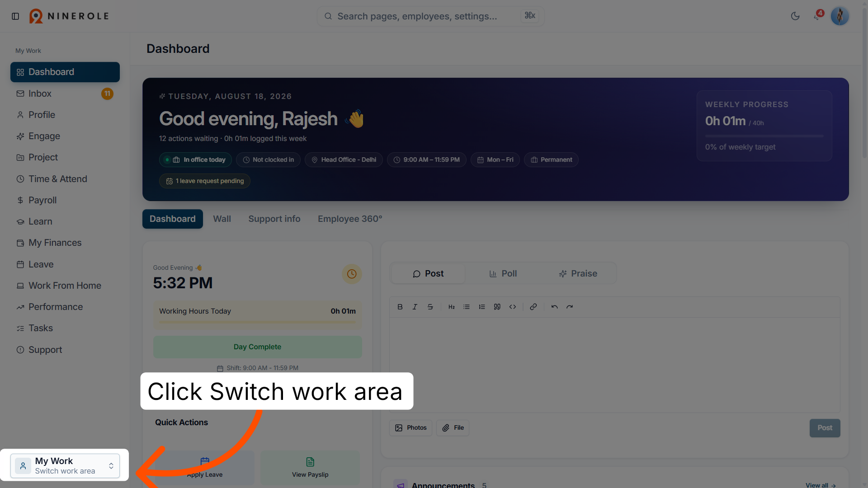Apply strikethrough formatting in post editor

[x=430, y=307]
